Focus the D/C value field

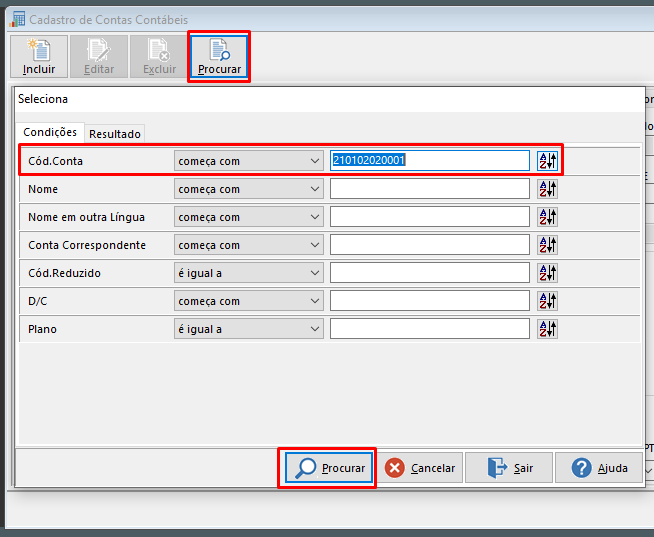tap(430, 301)
